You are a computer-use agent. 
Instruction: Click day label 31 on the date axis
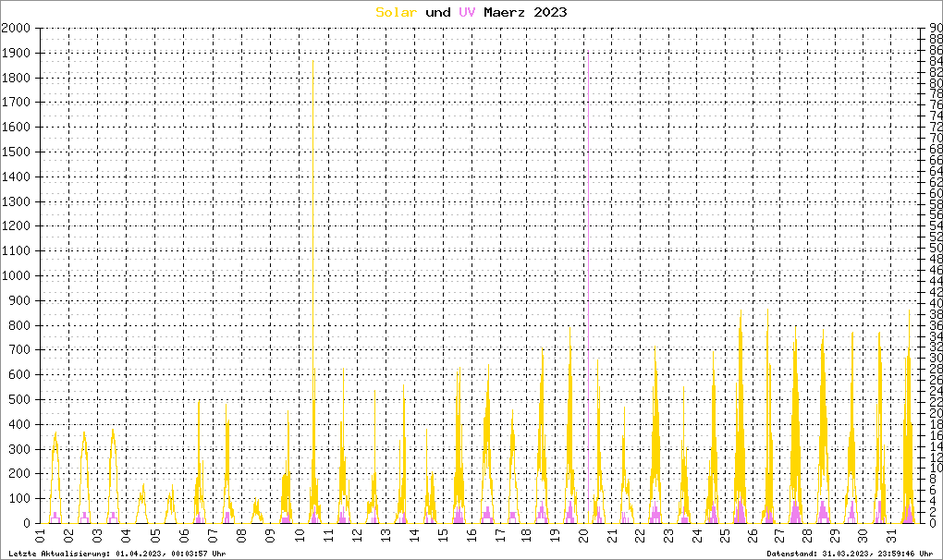pyautogui.click(x=892, y=535)
